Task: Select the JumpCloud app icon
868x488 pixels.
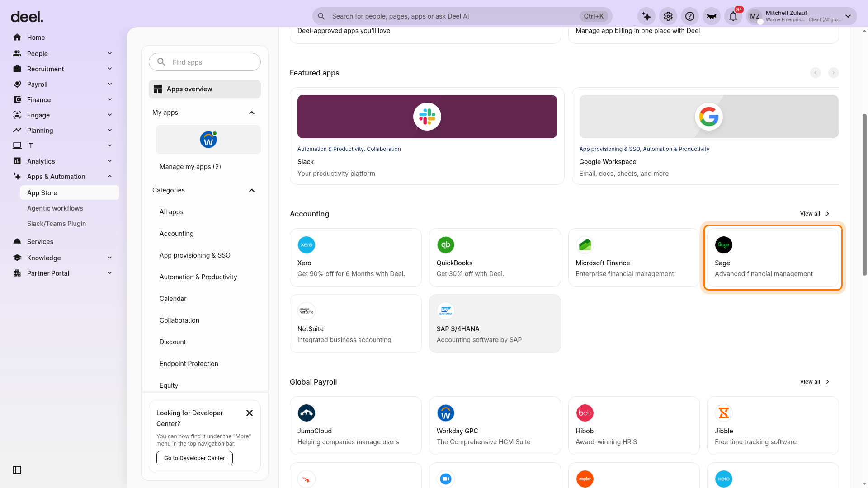Action: (307, 413)
